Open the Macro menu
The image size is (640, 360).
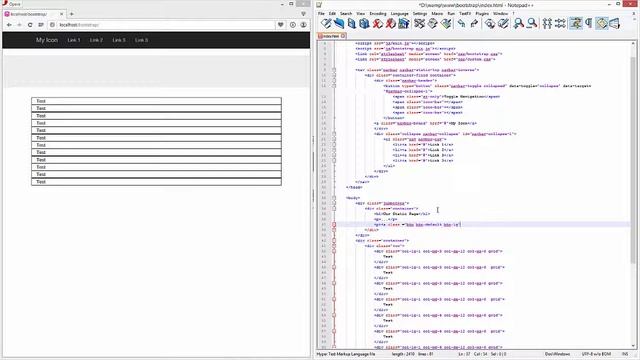coord(437,13)
